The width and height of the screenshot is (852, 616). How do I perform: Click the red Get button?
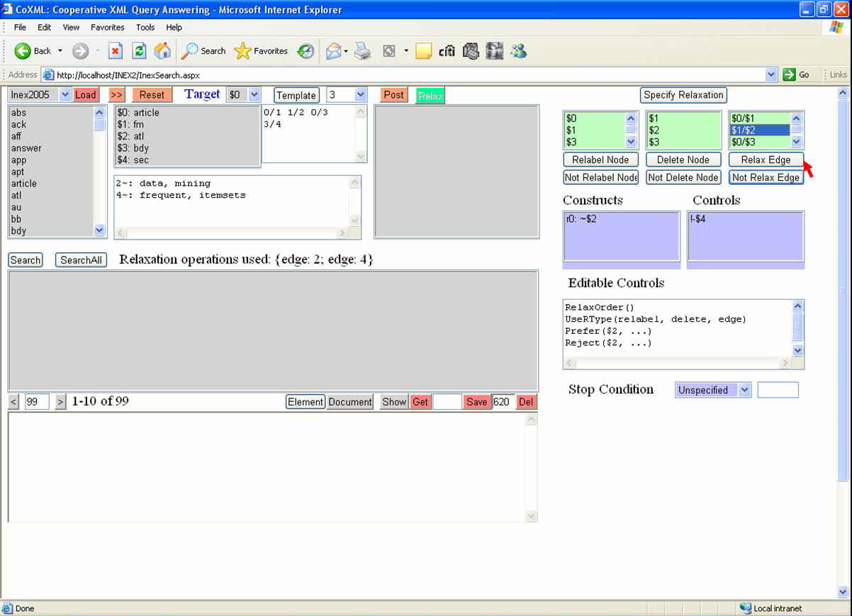tap(420, 402)
